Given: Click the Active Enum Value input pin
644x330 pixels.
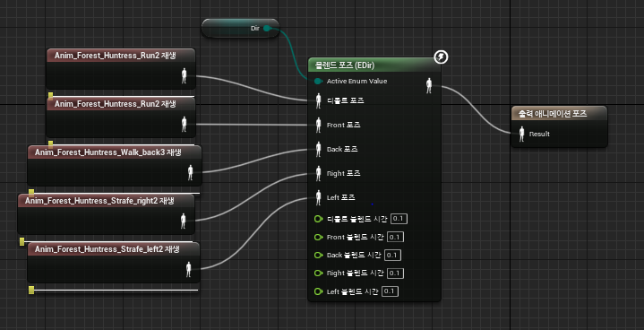Looking at the screenshot, I should pos(317,82).
